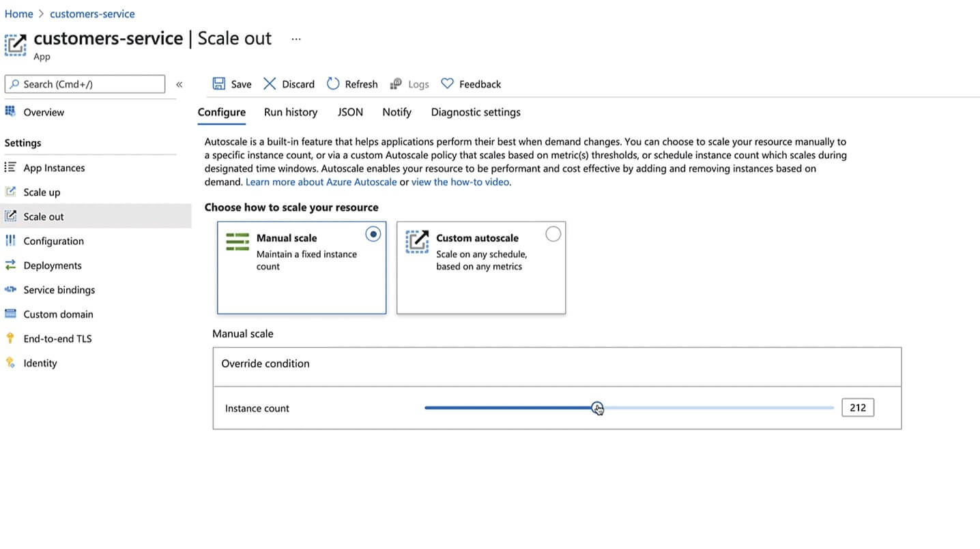Click the view the how-to video link
The image size is (980, 549).
pos(460,182)
